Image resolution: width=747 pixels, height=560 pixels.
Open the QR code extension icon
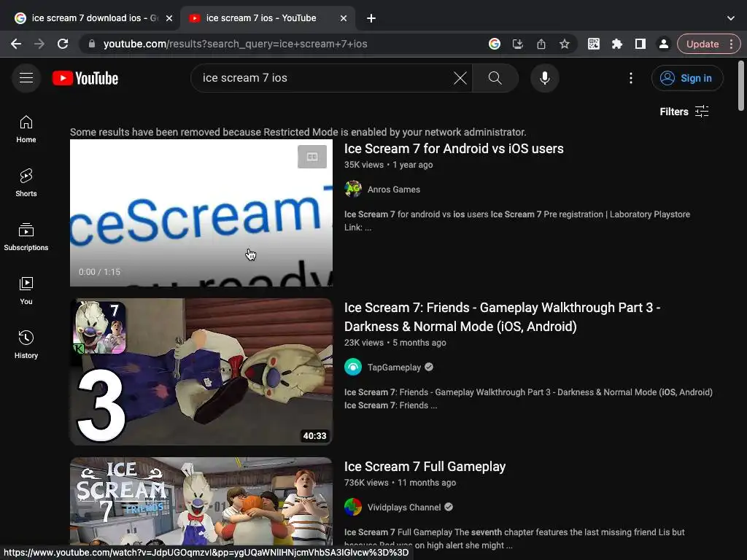(594, 44)
